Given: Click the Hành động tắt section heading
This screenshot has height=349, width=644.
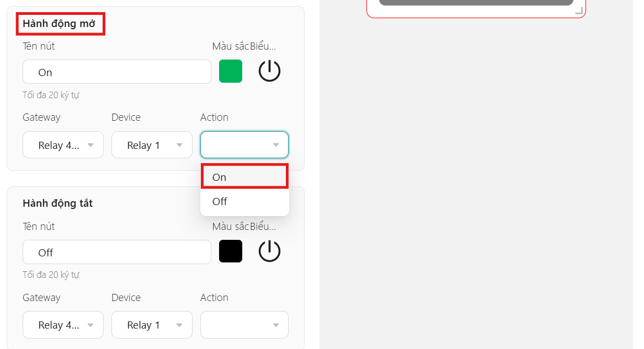Looking at the screenshot, I should coord(57,203).
